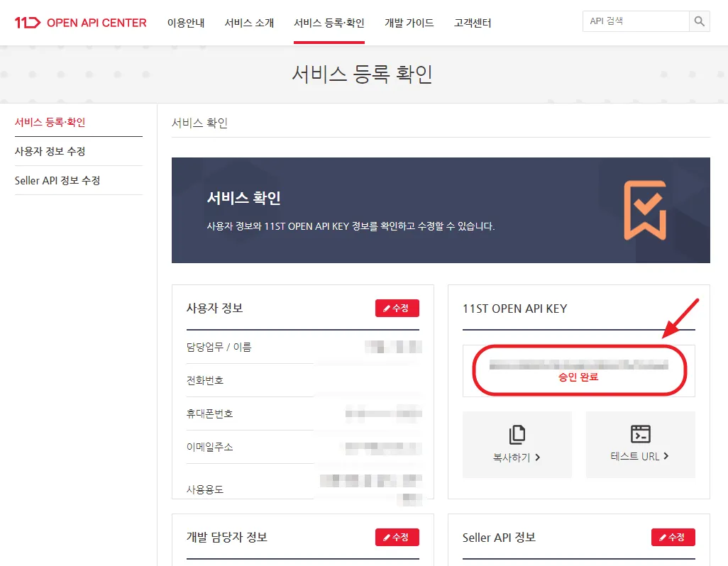This screenshot has height=566, width=728.
Task: Select 서비스 등록·확인 in the sidebar
Action: coord(50,122)
